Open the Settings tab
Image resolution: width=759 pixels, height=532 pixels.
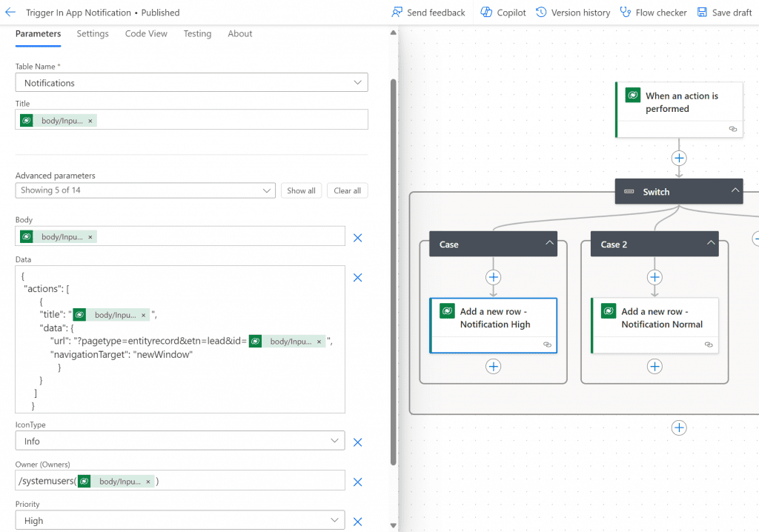(x=93, y=34)
